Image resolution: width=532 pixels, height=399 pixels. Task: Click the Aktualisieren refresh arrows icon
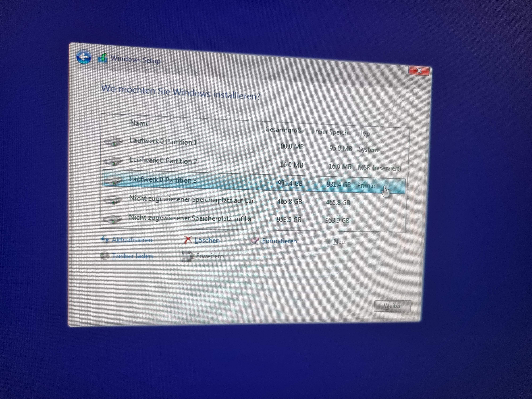coord(105,240)
